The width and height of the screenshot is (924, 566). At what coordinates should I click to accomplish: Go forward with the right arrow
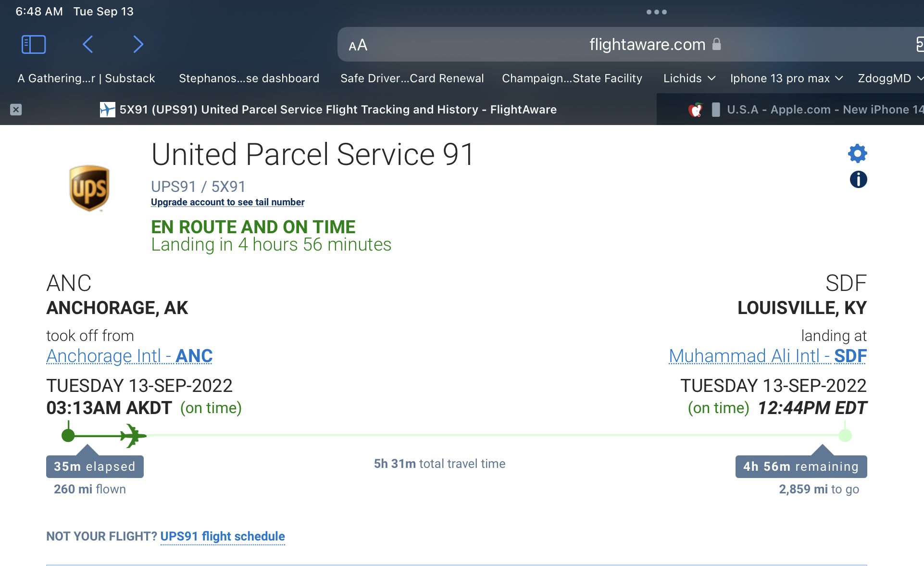(138, 44)
